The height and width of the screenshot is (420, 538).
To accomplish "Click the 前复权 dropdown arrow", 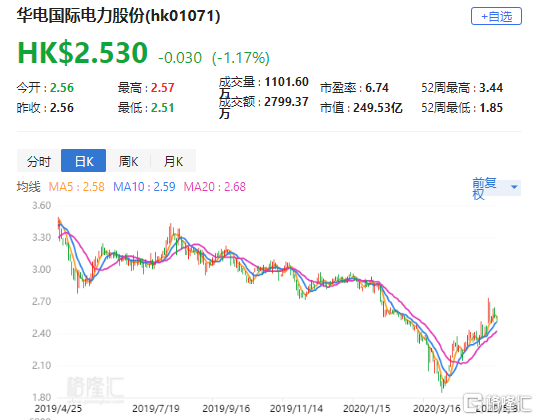I will (x=514, y=187).
